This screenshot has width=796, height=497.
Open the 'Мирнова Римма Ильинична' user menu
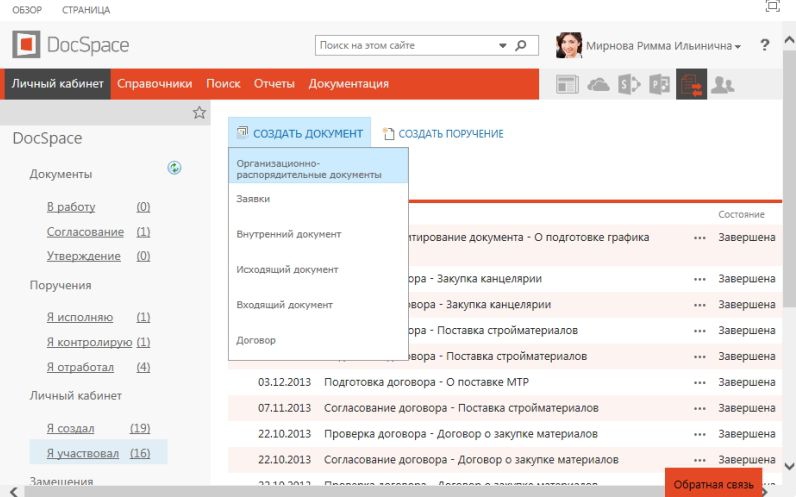(x=663, y=46)
